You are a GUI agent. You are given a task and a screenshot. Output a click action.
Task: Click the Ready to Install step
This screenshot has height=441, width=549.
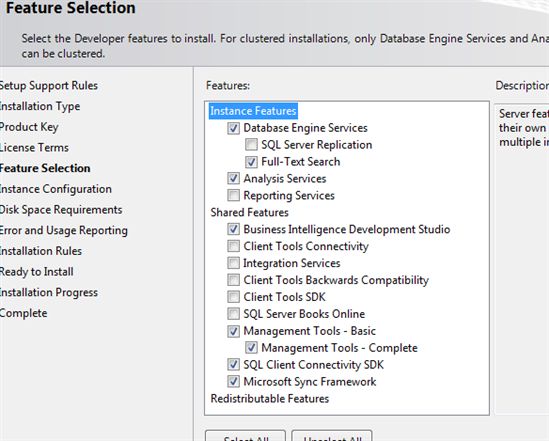click(x=36, y=272)
